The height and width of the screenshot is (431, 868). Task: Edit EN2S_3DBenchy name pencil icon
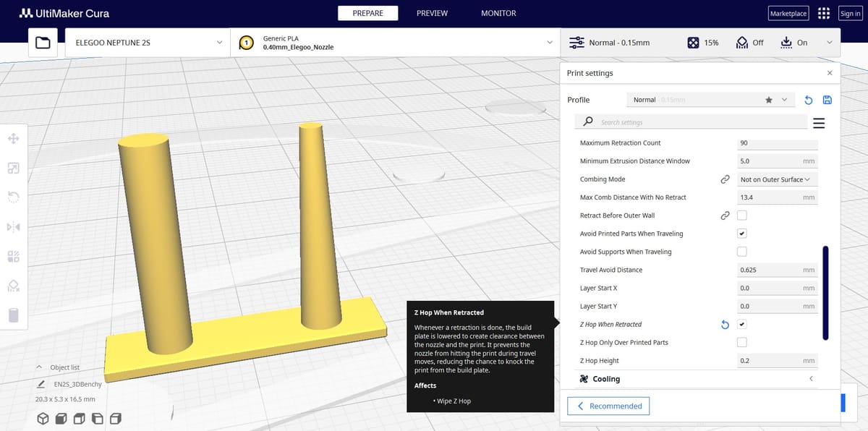pyautogui.click(x=41, y=384)
